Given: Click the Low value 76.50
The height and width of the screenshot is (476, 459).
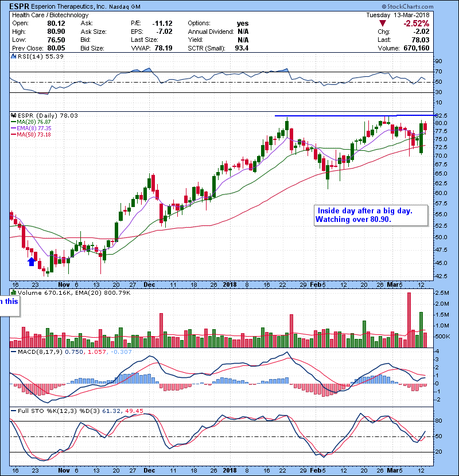Looking at the screenshot, I should (56, 40).
